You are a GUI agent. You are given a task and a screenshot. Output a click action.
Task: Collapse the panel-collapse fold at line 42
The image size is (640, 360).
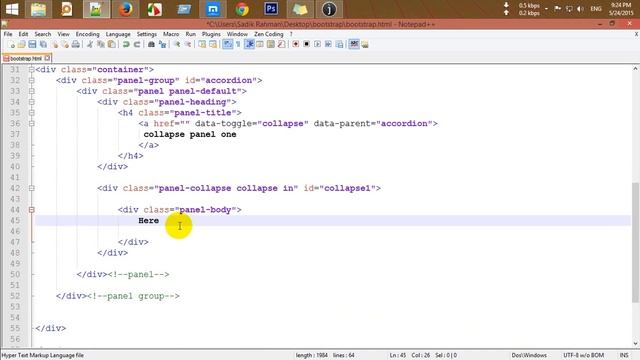pos(31,188)
